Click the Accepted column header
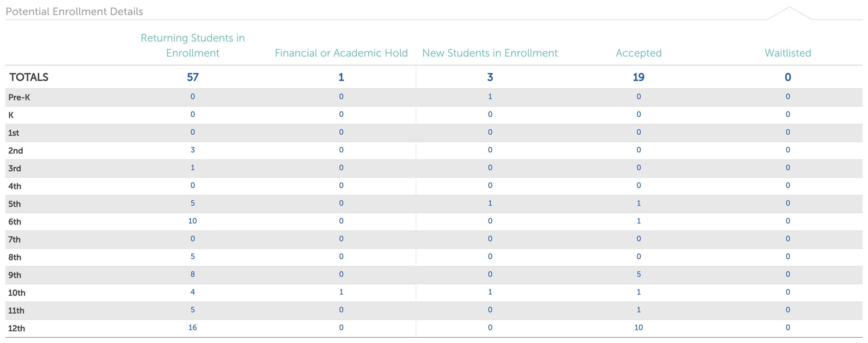The height and width of the screenshot is (343, 868). click(639, 53)
